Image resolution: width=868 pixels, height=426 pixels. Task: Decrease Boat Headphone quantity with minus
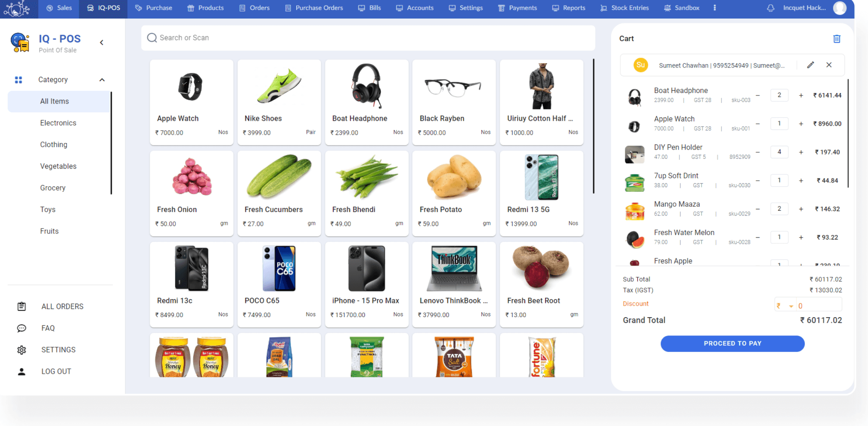click(758, 96)
